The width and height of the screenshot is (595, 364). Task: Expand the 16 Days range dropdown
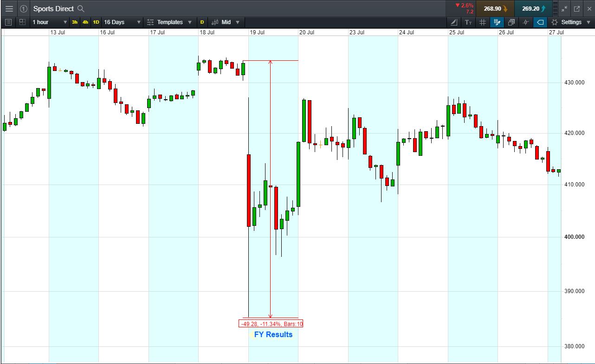pos(139,22)
